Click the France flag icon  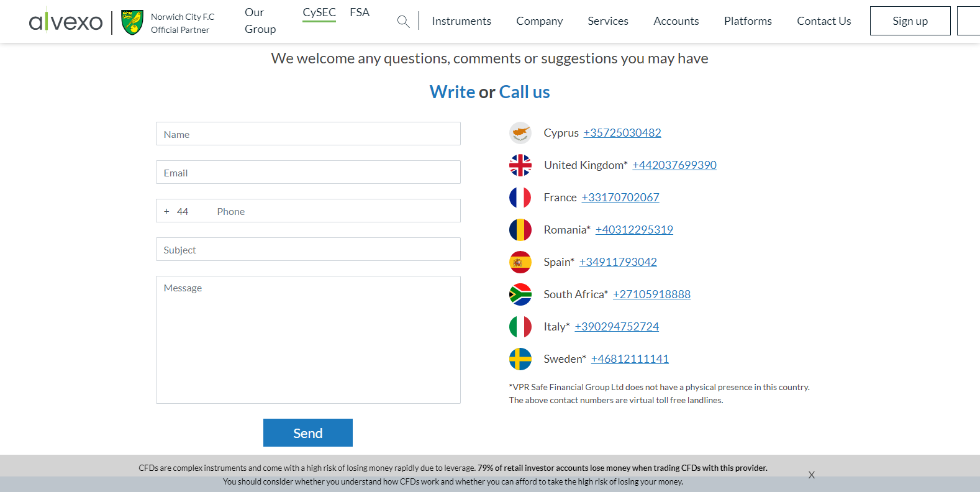click(x=520, y=198)
